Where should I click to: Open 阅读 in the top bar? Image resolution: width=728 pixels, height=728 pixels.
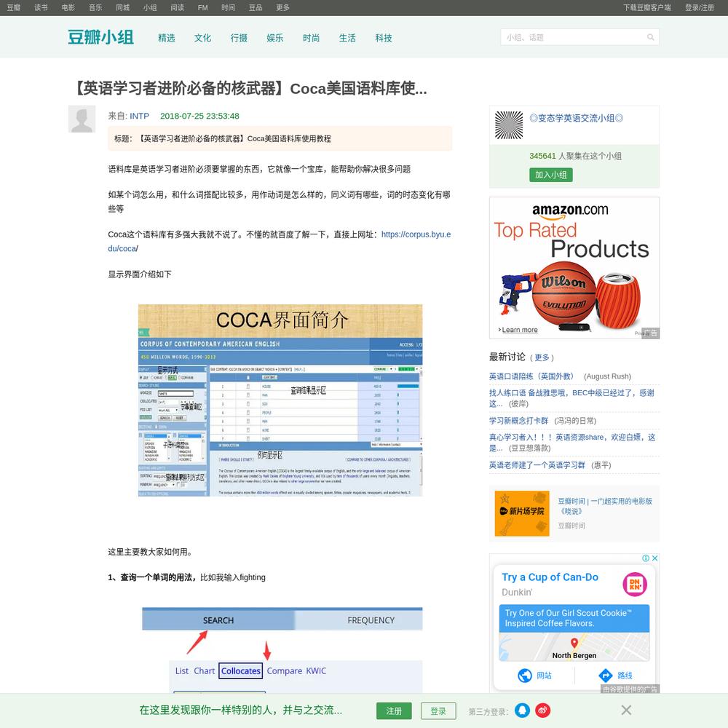[x=178, y=7]
